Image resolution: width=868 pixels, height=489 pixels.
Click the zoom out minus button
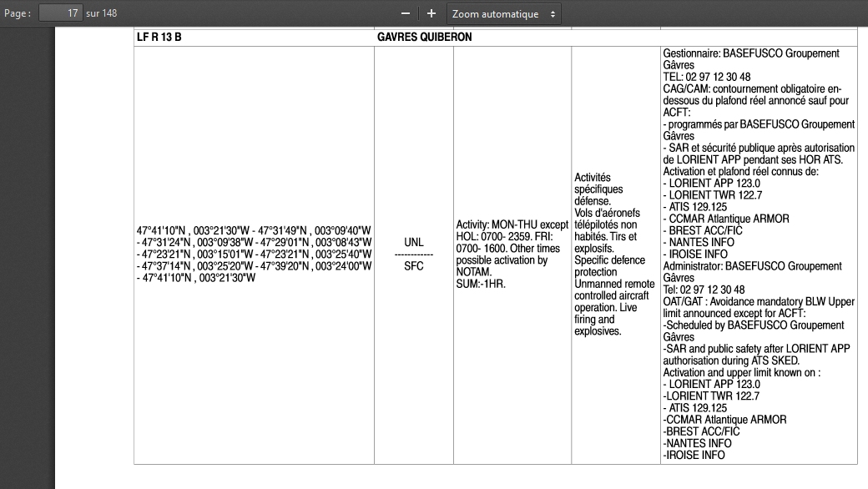(406, 14)
